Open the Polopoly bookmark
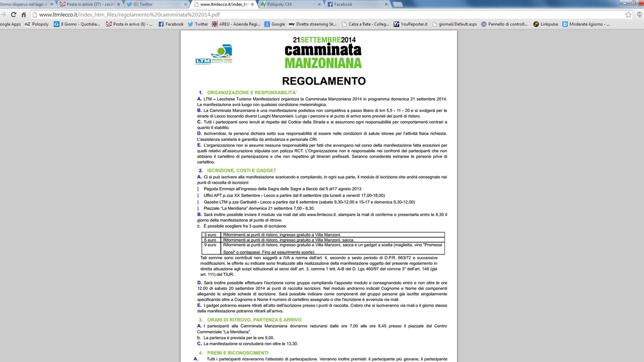Viewport: 644px width, 362px height. pos(37,24)
